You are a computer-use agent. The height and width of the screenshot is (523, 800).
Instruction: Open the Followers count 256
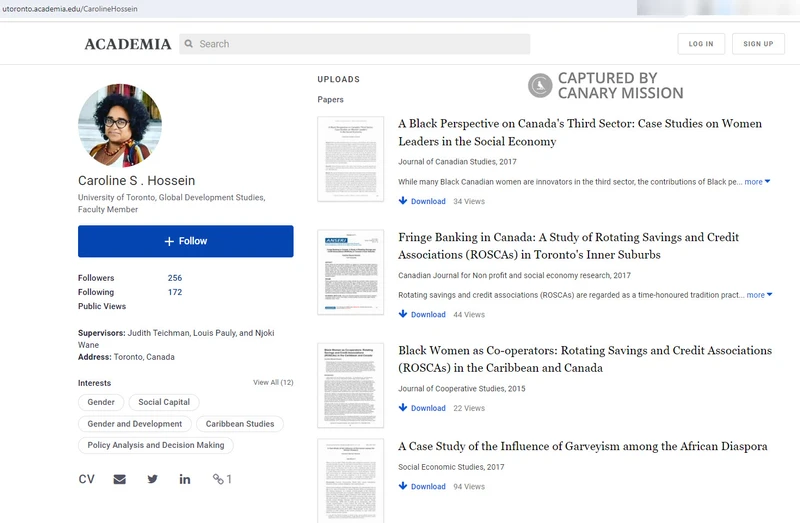click(174, 278)
